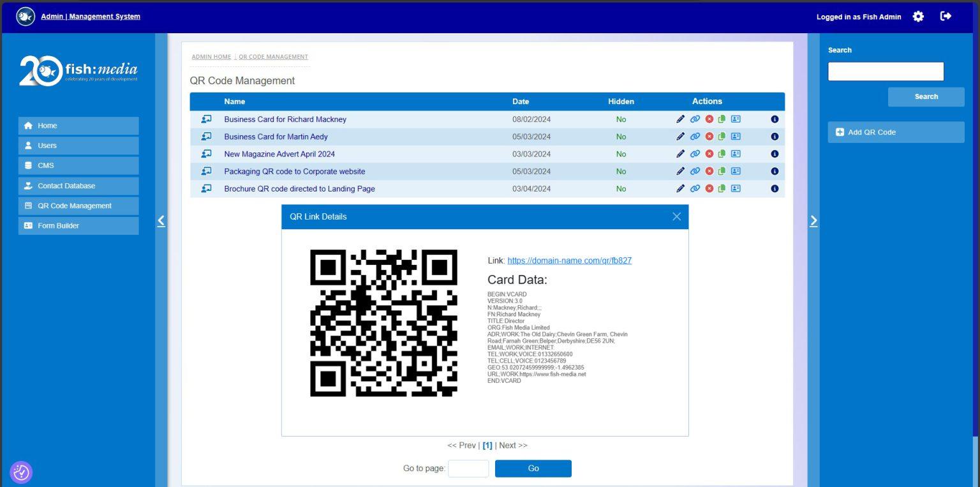Delete the New Magazine Advert April 2024 entry

click(709, 154)
